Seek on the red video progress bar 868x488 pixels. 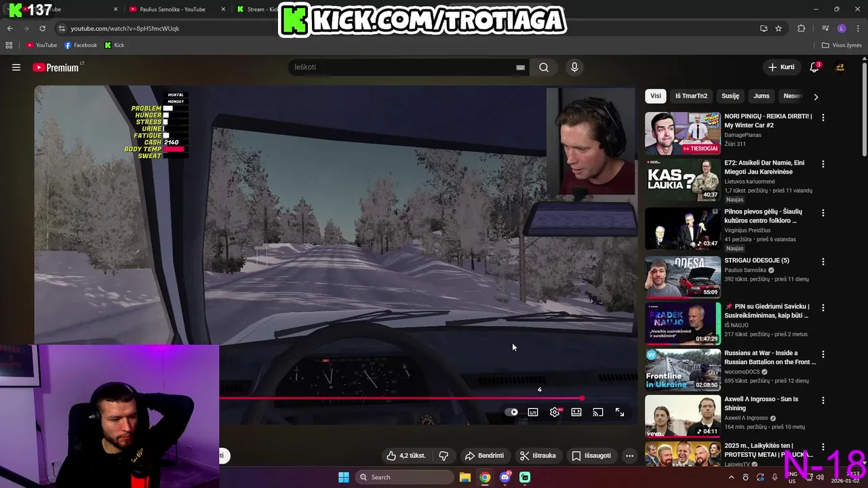tap(400, 399)
